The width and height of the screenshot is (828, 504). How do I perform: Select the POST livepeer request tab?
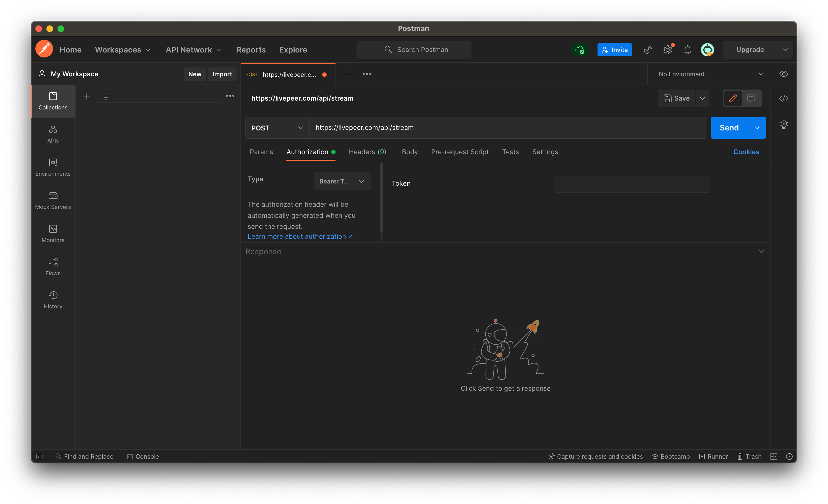pyautogui.click(x=288, y=74)
